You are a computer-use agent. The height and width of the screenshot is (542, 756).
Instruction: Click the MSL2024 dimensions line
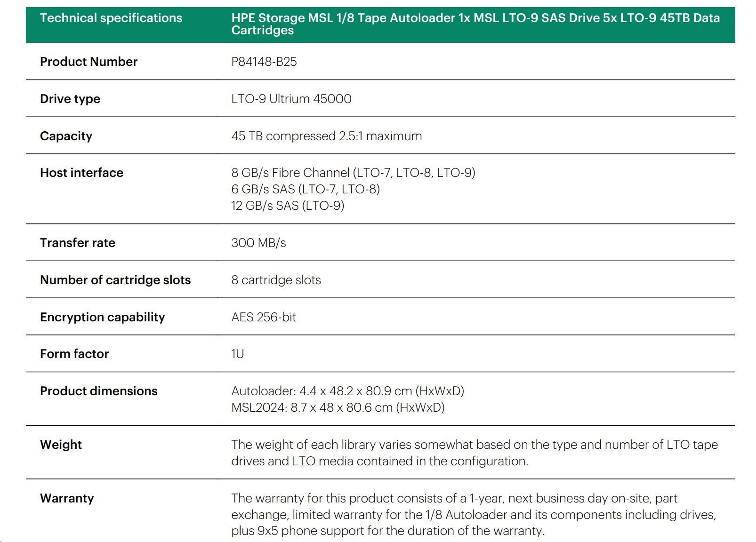[338, 407]
